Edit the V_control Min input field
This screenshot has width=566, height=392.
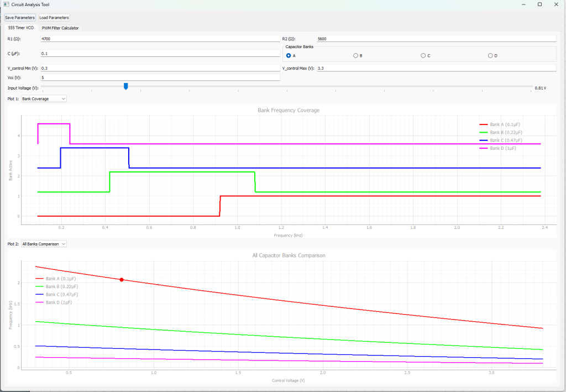click(160, 69)
